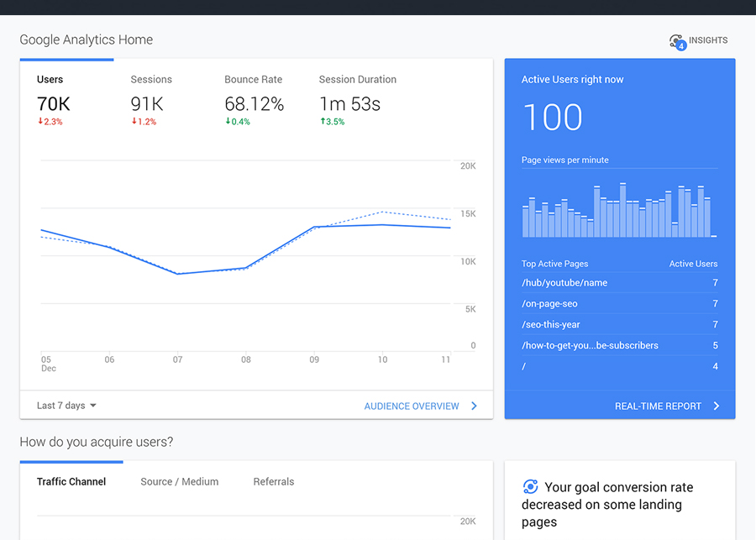Switch to the Referrals tab
The image size is (756, 540).
pyautogui.click(x=274, y=482)
